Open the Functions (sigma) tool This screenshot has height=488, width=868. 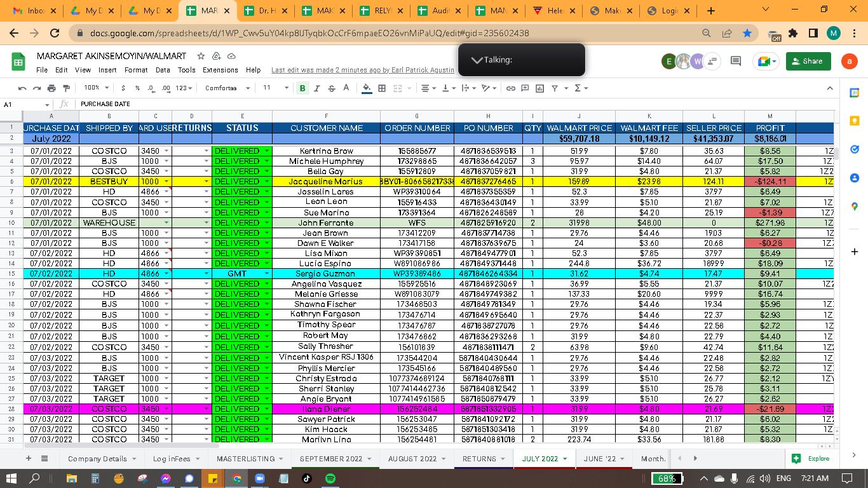(x=580, y=88)
